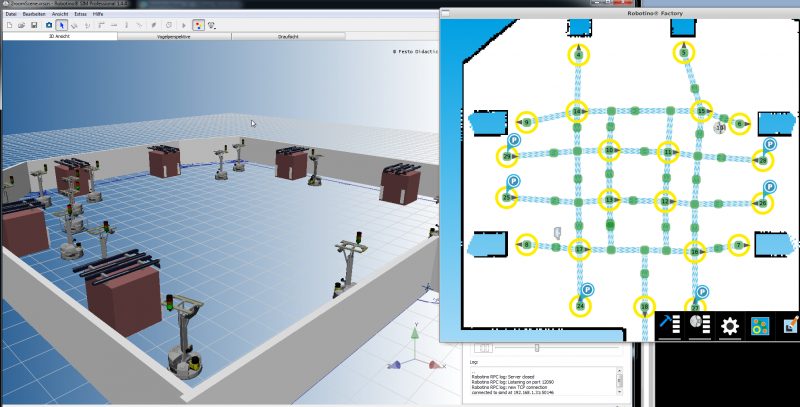Select waypoint 26 on the Factory map
This screenshot has height=407, width=800.
(762, 203)
